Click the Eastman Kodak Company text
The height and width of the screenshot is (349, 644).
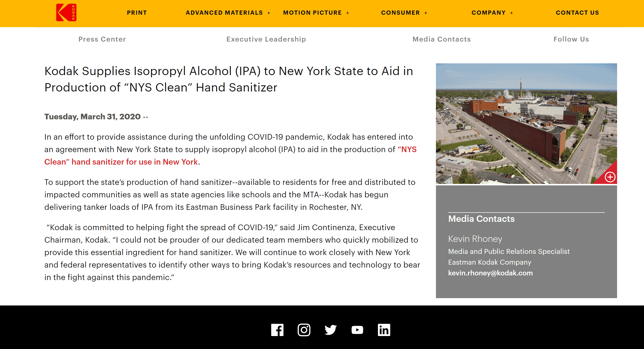pyautogui.click(x=490, y=262)
